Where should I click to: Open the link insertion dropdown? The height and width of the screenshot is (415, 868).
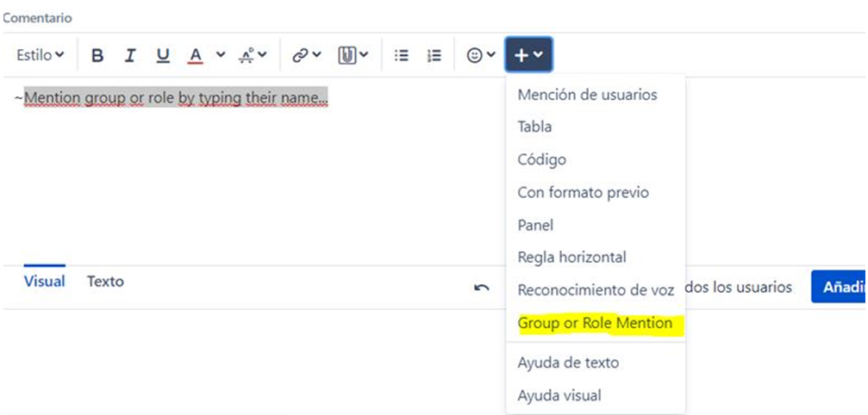pyautogui.click(x=307, y=55)
